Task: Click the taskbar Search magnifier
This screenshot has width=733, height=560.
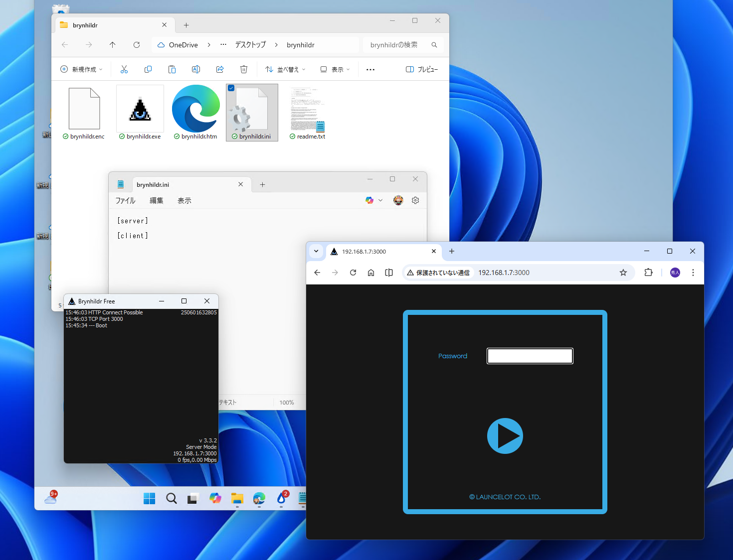Action: (x=172, y=498)
